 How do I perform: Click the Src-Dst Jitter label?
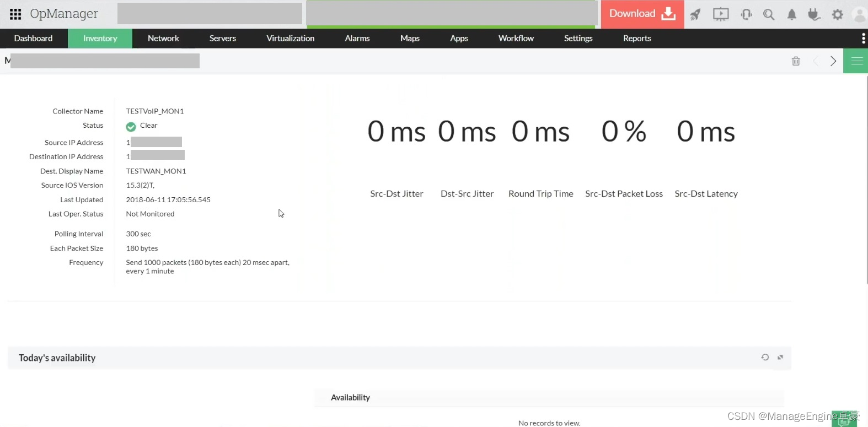pos(397,193)
